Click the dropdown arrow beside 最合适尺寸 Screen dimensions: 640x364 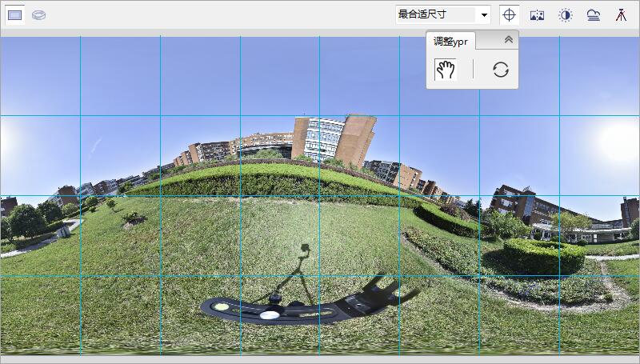[x=484, y=15]
